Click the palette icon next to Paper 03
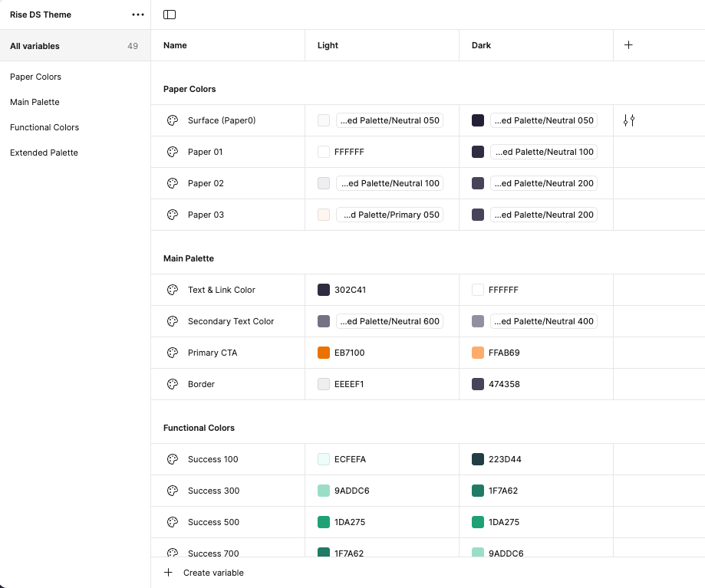Viewport: 705px width, 588px height. tap(172, 215)
